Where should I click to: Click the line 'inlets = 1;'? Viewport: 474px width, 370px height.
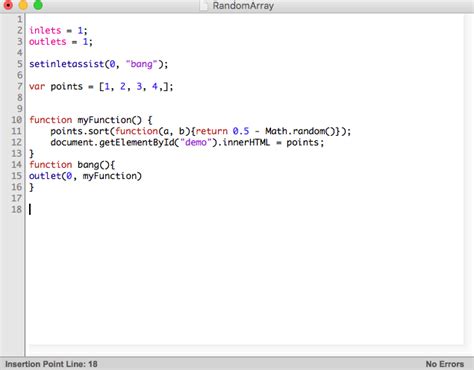(58, 30)
